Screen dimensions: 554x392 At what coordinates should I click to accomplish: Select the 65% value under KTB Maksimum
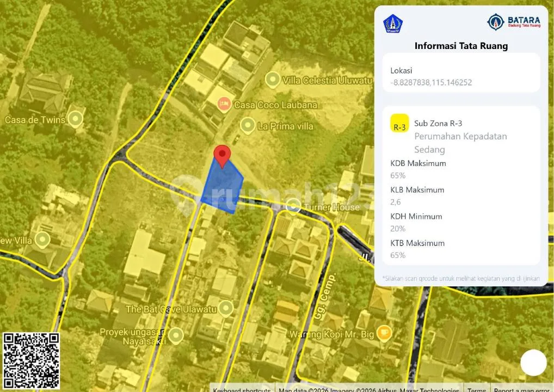(398, 255)
